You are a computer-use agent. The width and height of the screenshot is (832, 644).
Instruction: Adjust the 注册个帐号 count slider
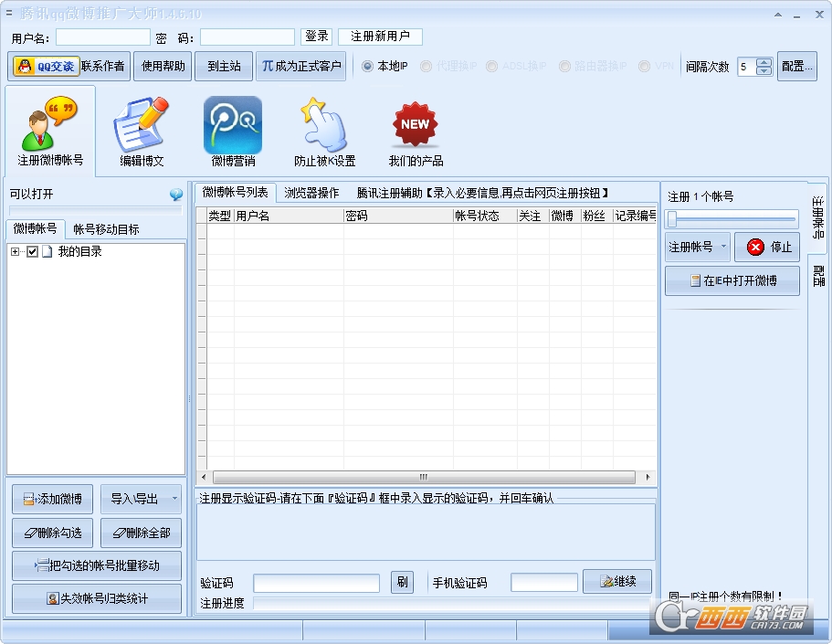732,218
